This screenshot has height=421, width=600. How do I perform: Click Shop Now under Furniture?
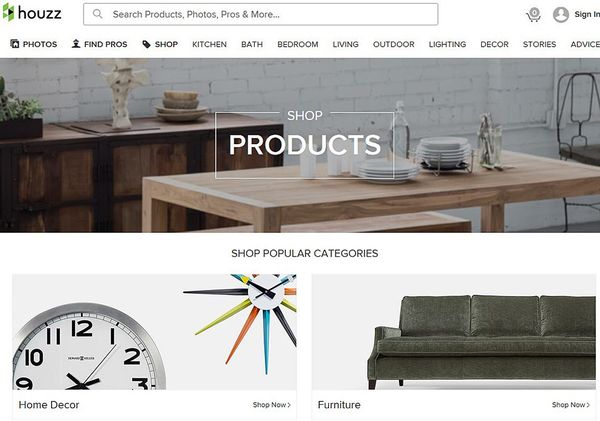pyautogui.click(x=571, y=405)
